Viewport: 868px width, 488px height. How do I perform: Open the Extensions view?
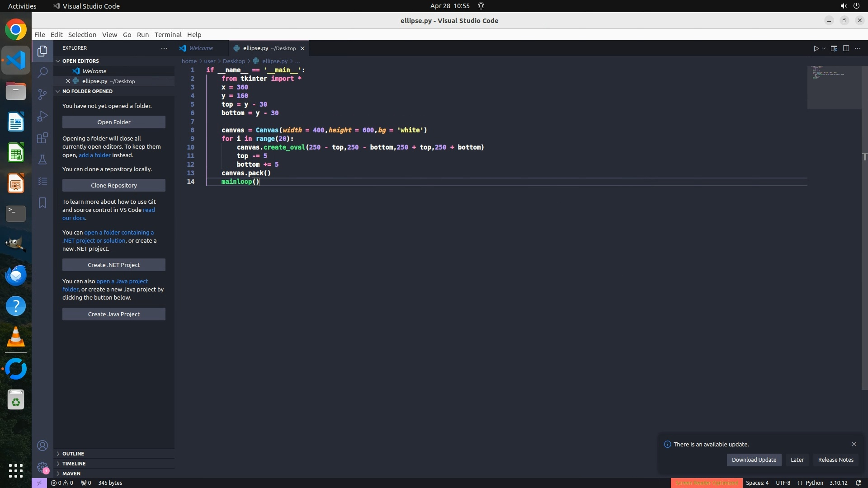point(42,138)
